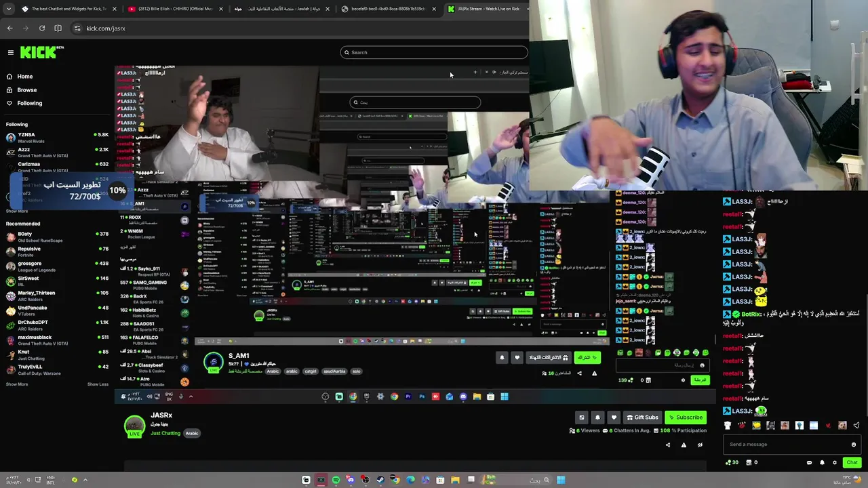The height and width of the screenshot is (488, 868).
Task: Click the Subscribe button for JASRx
Action: [x=686, y=418]
